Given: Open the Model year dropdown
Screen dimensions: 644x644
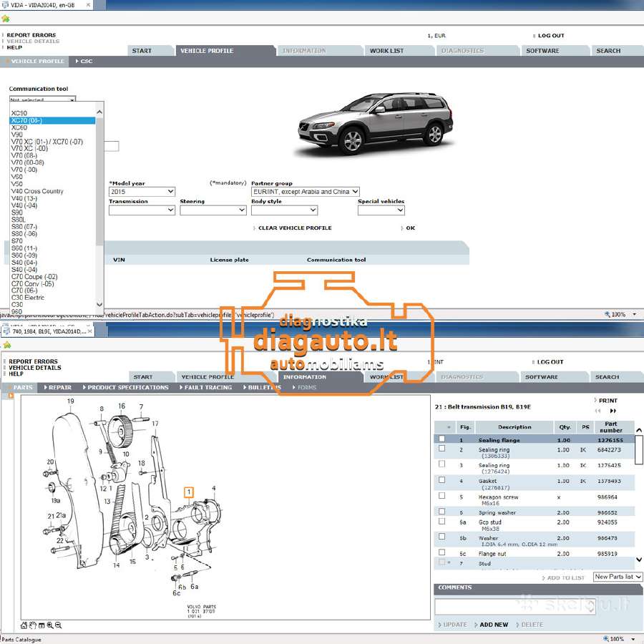Looking at the screenshot, I should click(x=142, y=192).
